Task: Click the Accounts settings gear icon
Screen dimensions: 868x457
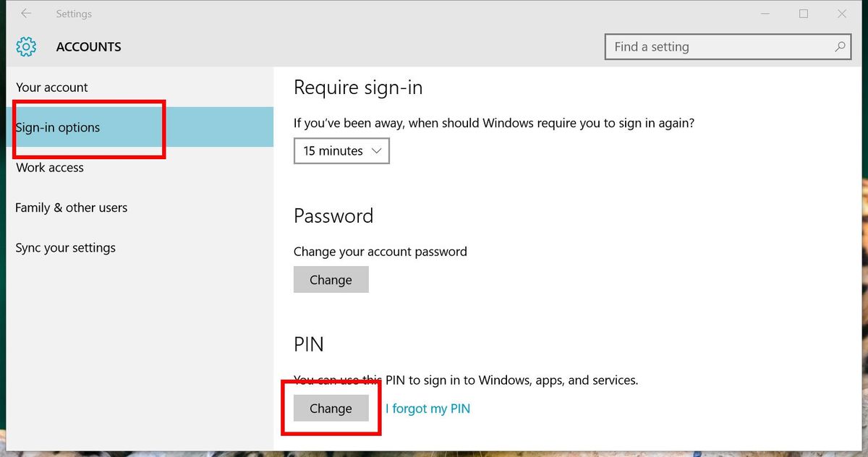Action: click(x=26, y=46)
